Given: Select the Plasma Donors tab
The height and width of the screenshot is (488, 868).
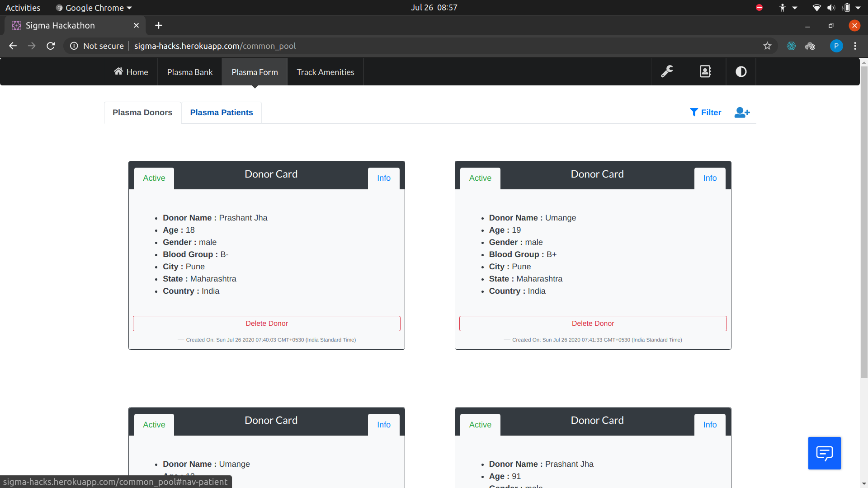Looking at the screenshot, I should 142,113.
